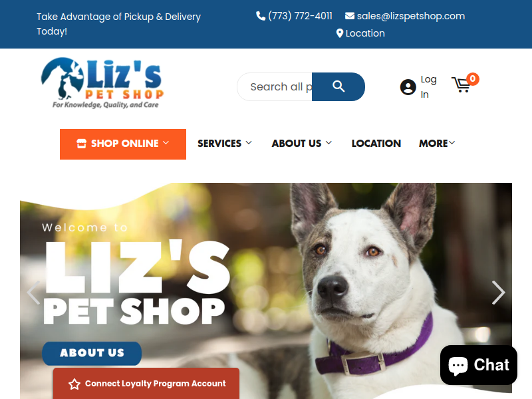Click the star icon on loyalty banner
The width and height of the screenshot is (532, 399).
click(x=74, y=384)
